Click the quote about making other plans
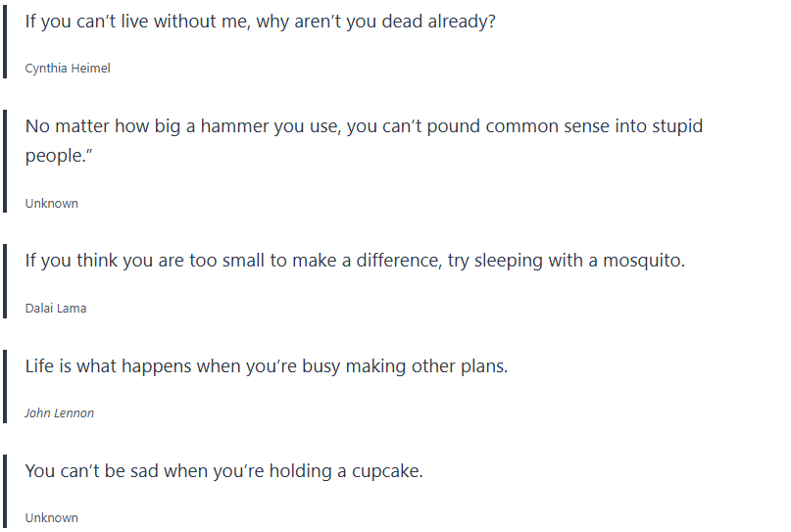 267,366
